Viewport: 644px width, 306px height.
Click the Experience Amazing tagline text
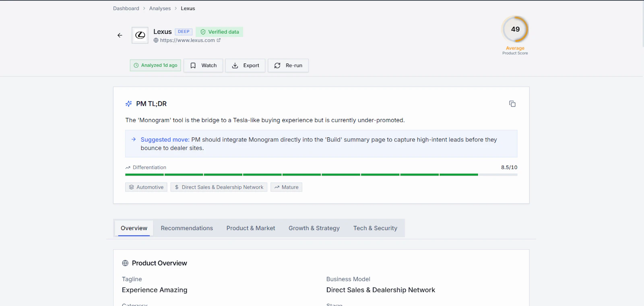(x=155, y=290)
